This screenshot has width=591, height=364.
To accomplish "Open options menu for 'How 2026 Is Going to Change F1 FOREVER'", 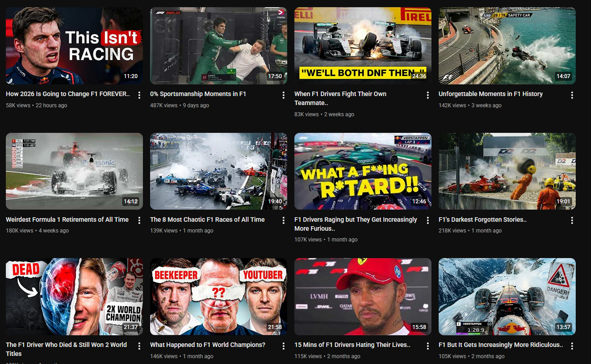I will click(139, 95).
